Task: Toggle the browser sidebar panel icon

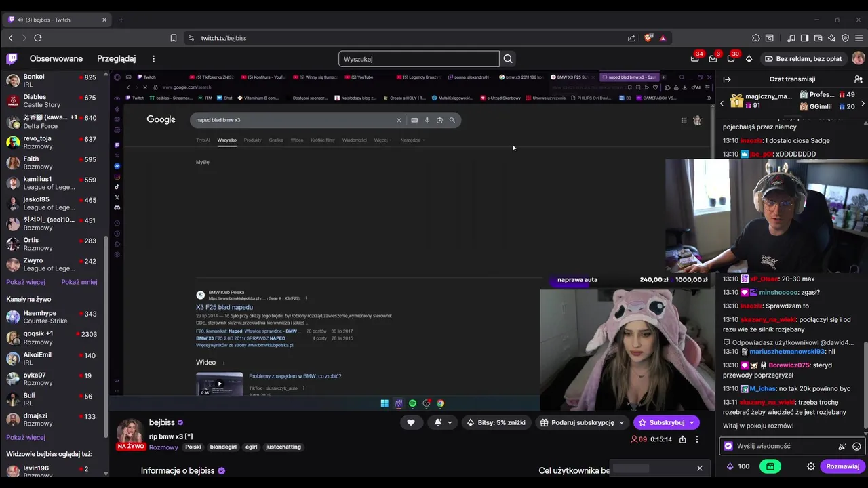Action: click(804, 38)
